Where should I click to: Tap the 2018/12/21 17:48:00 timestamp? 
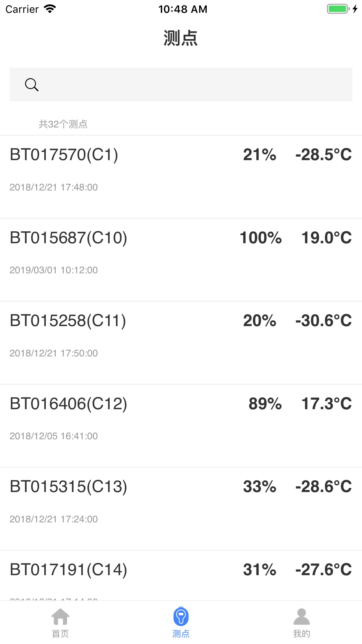54,187
